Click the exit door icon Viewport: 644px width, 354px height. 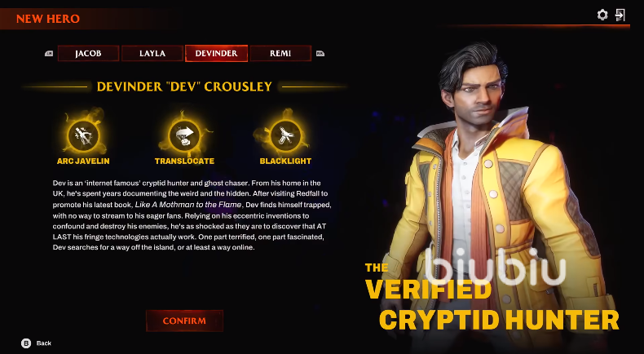point(620,15)
